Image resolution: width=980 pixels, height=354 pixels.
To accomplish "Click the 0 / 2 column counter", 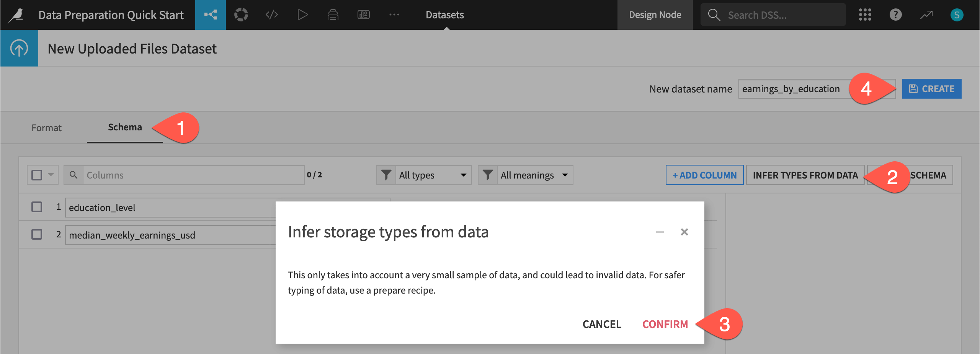I will click(314, 175).
